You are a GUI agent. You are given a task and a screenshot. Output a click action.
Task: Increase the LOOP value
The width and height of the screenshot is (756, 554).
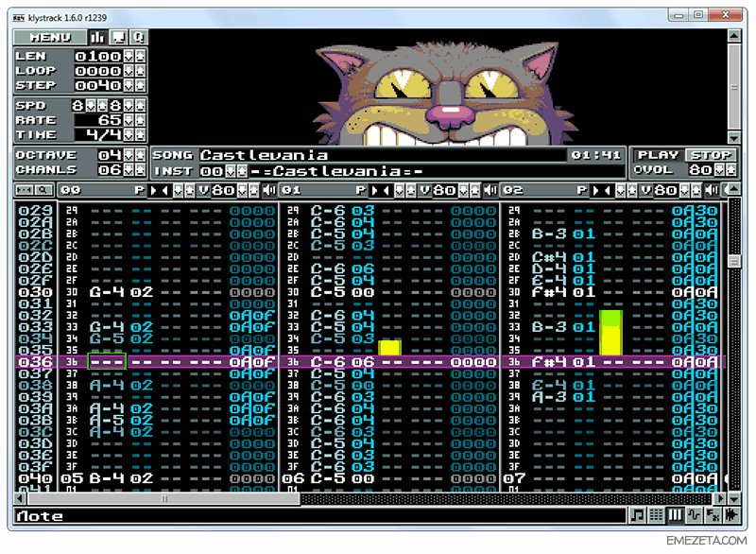140,71
